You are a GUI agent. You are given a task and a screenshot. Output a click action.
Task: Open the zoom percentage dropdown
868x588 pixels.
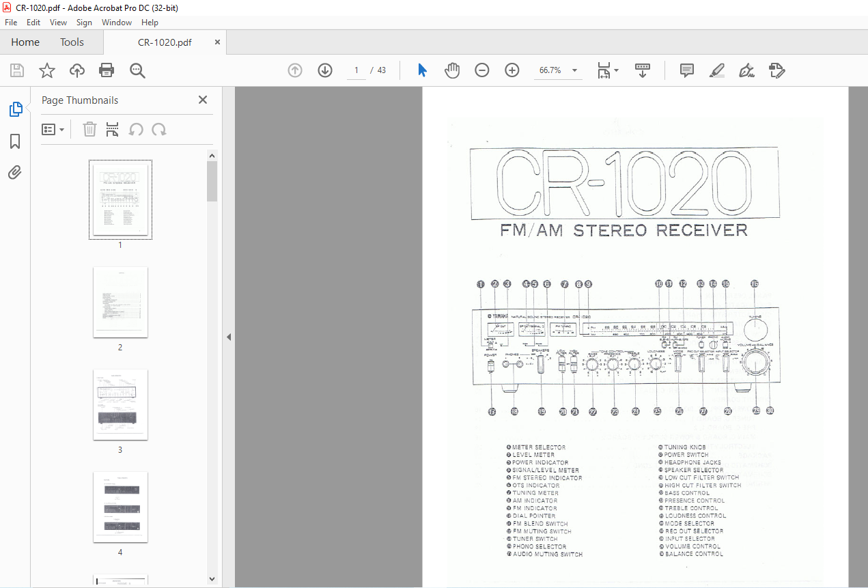(574, 70)
